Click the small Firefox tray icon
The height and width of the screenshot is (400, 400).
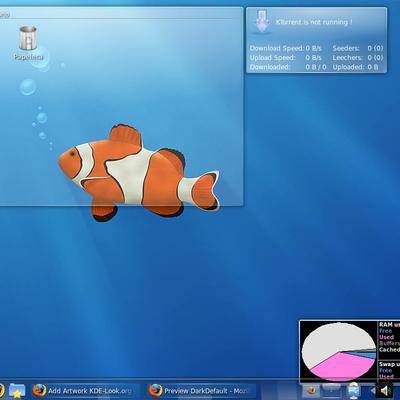[x=312, y=390]
